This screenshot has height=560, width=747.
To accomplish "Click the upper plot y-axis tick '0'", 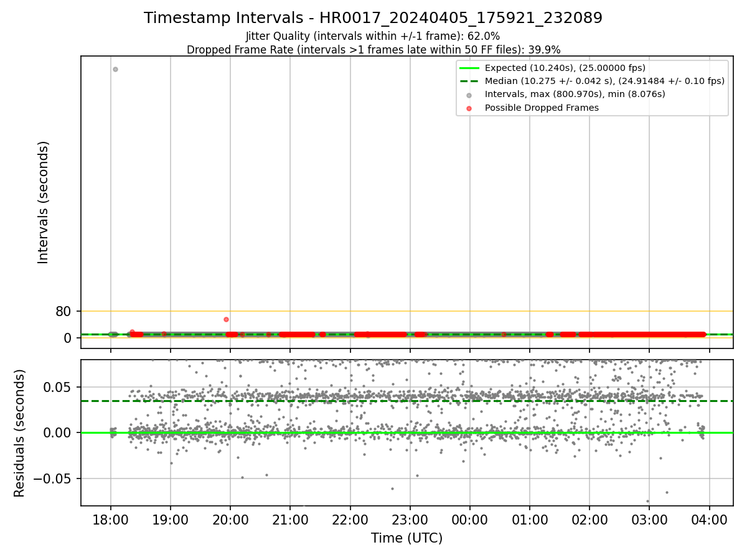I will click(67, 338).
